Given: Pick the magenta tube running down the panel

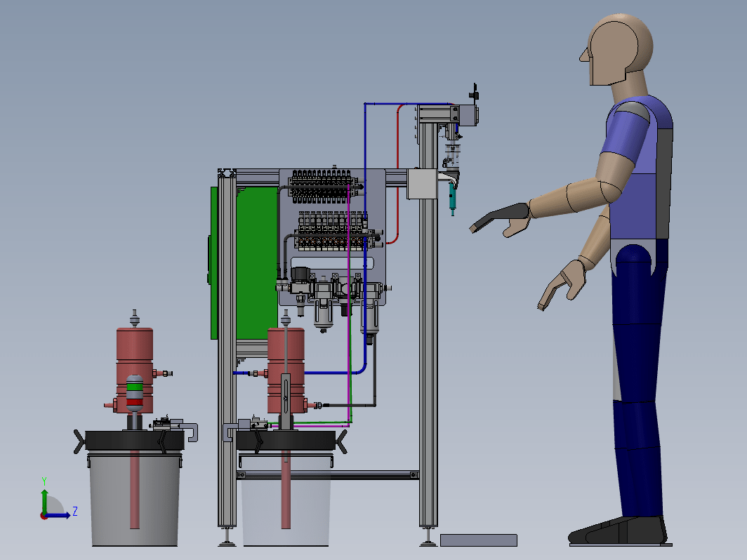Looking at the screenshot, I should point(349,305).
